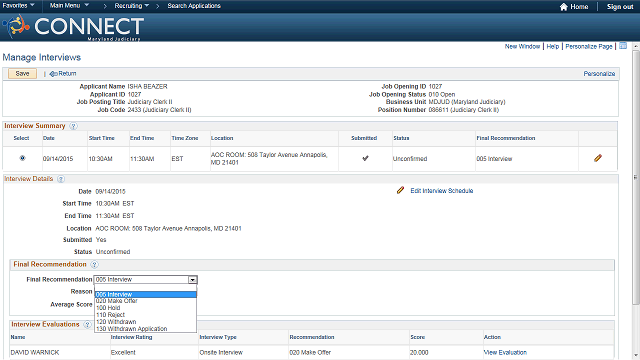Click the Home house icon
This screenshot has width=640, height=360.
click(564, 7)
